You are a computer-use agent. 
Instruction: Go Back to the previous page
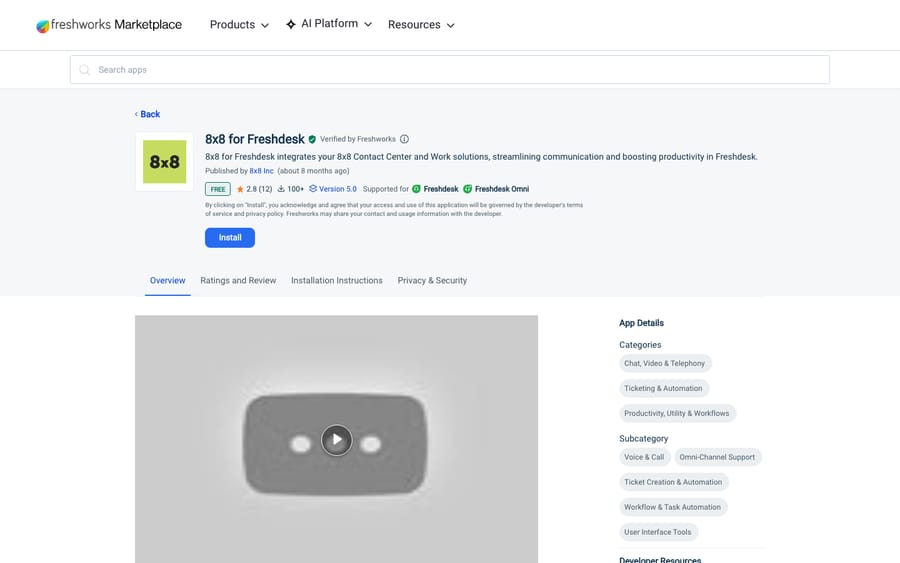point(148,114)
